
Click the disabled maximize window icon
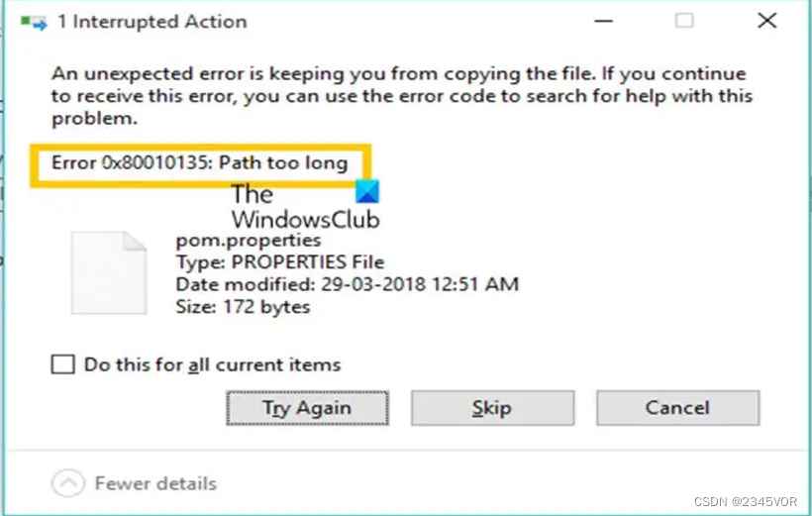[684, 21]
